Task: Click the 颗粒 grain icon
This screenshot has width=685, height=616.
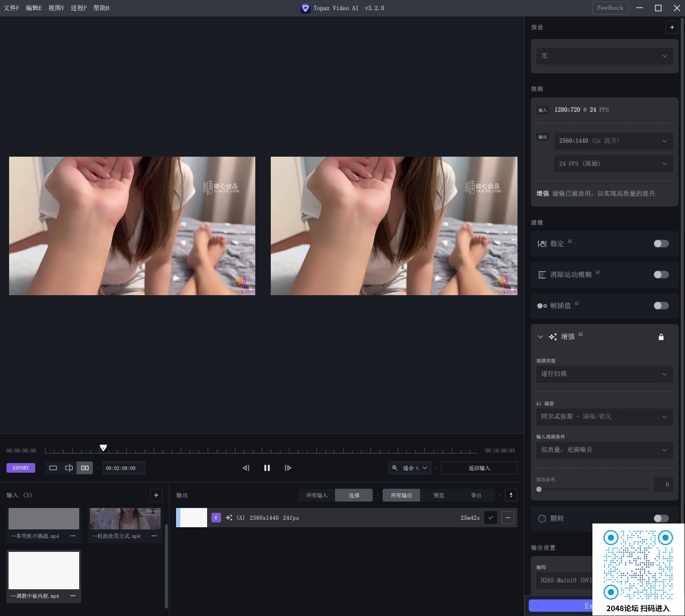Action: point(542,519)
